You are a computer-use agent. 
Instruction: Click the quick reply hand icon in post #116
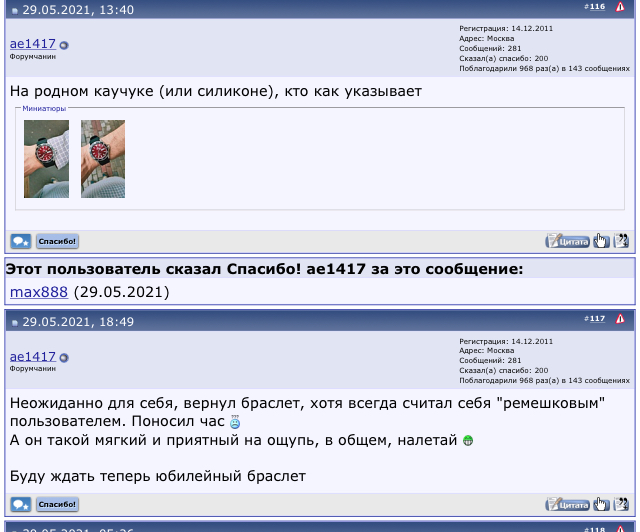coord(601,241)
